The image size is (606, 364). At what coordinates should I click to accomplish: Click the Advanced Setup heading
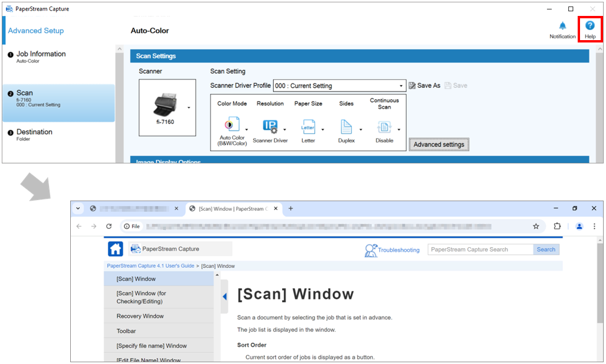coord(36,31)
